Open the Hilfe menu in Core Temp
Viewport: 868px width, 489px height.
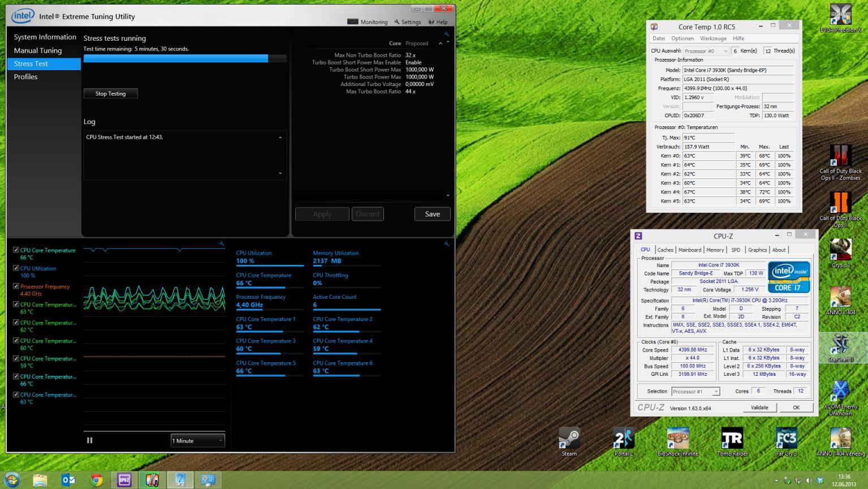point(739,38)
